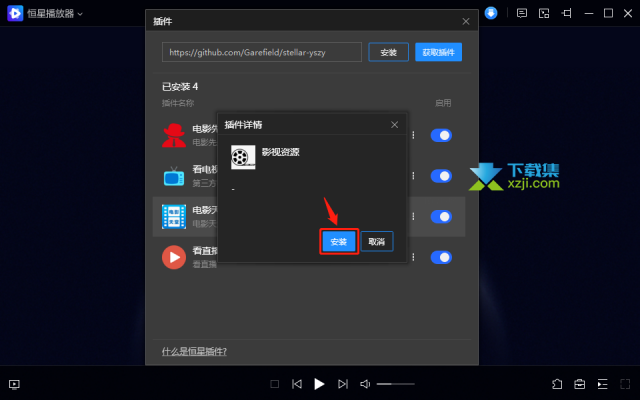Turn off the live stream plugin switch
The width and height of the screenshot is (640, 400).
click(x=441, y=257)
